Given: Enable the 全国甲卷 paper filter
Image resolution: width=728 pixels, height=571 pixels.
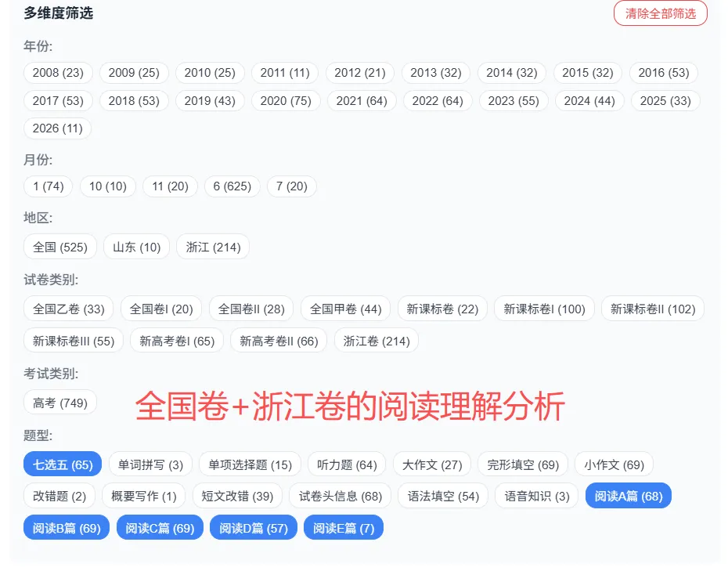Looking at the screenshot, I should [x=345, y=309].
